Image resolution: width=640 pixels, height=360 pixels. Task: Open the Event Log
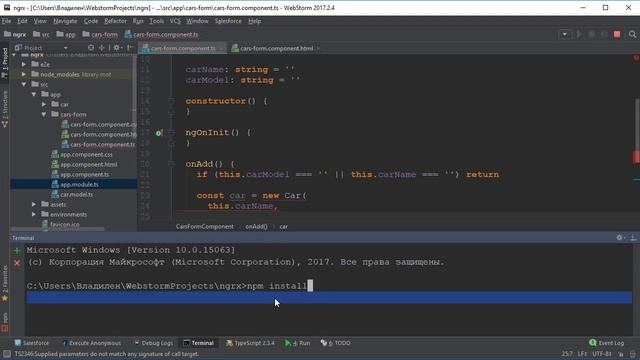[x=607, y=343]
